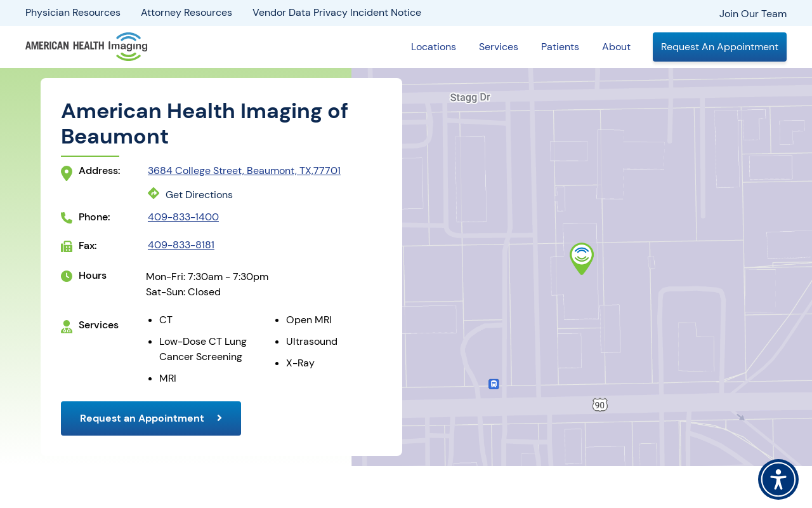Click the services doctor icon

pos(67,326)
